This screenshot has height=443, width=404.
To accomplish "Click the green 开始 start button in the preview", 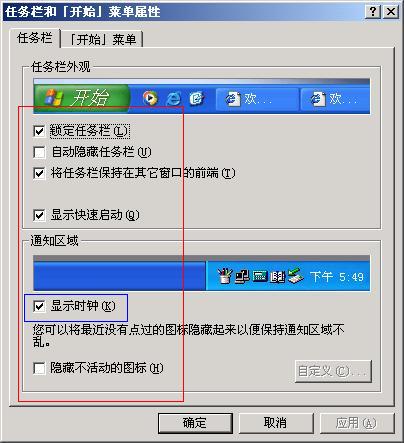I will click(x=82, y=98).
